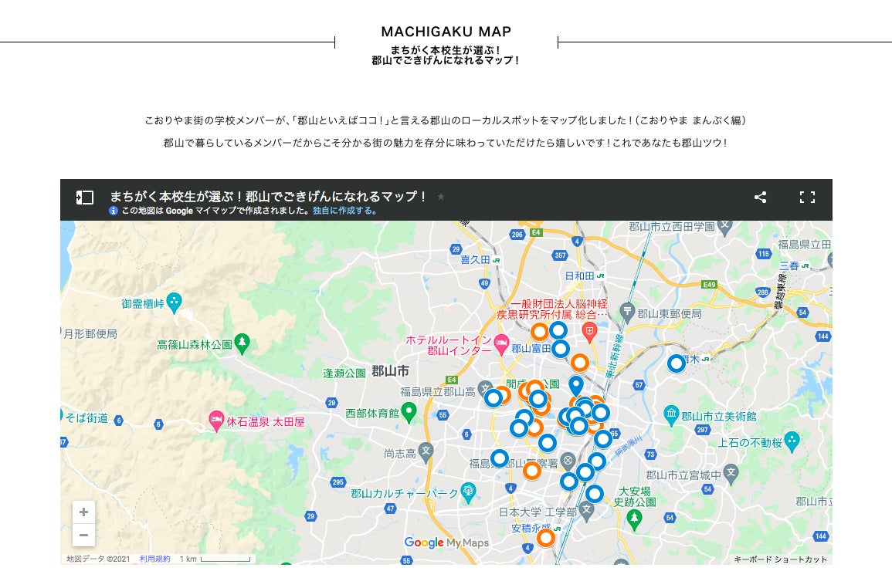
Task: Select the 休石温泉 太田屋 hotel pin
Action: click(x=216, y=421)
